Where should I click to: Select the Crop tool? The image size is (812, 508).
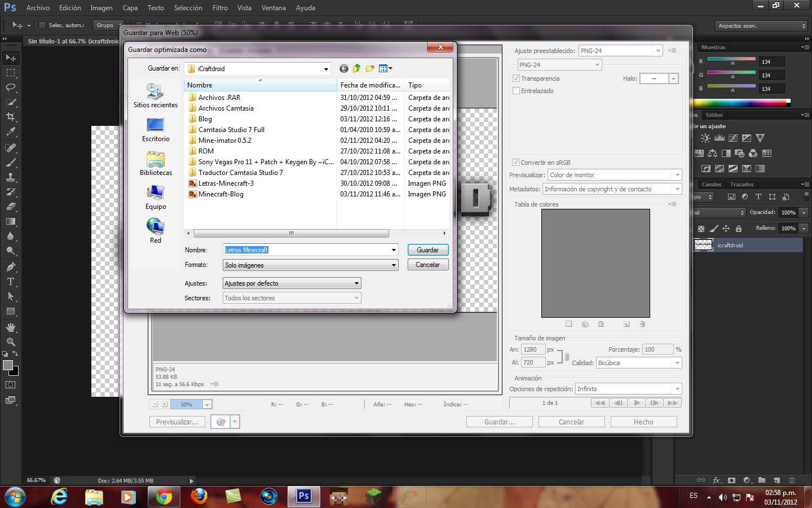(11, 117)
